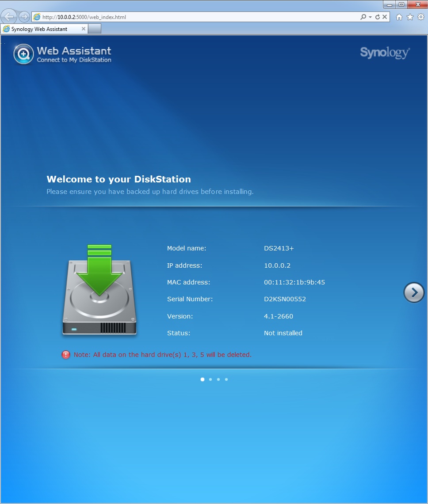Screen dimensions: 428x504
Task: Select the Synology Web Assistant tab
Action: (44, 29)
